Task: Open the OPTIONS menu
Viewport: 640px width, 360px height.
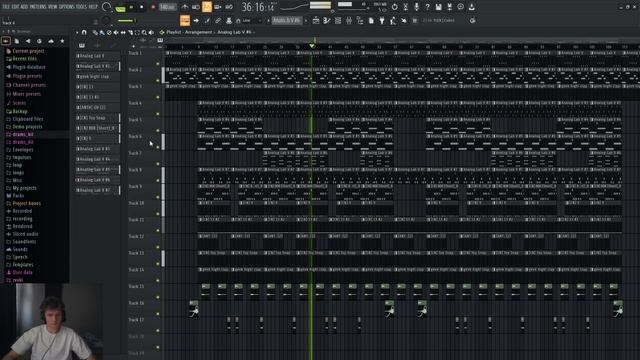Action: point(67,7)
